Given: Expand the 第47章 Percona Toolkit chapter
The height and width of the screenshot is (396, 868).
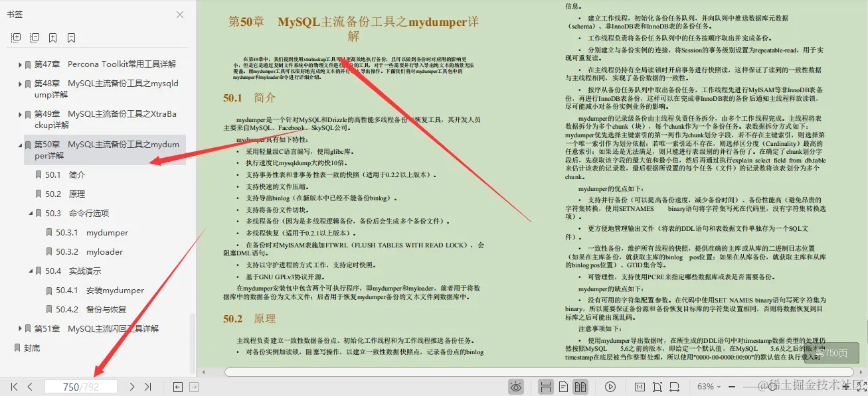Looking at the screenshot, I should (x=20, y=64).
